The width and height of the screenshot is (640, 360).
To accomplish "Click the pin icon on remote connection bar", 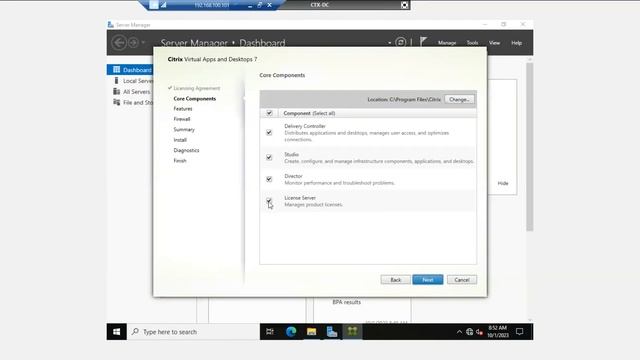I will click(153, 5).
